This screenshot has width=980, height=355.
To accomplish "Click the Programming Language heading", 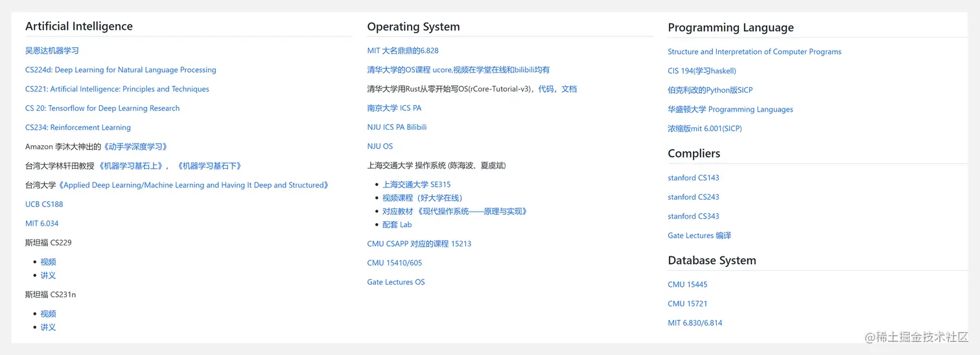I will 731,28.
